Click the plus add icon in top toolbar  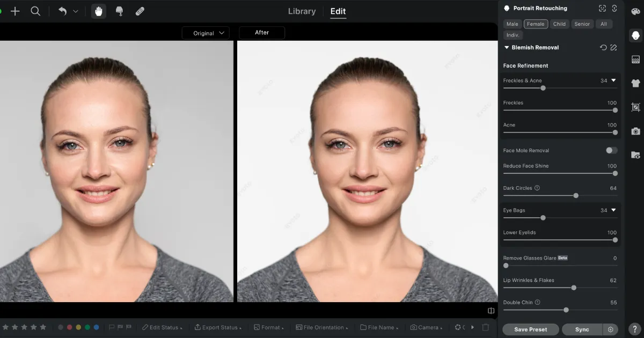coord(15,11)
